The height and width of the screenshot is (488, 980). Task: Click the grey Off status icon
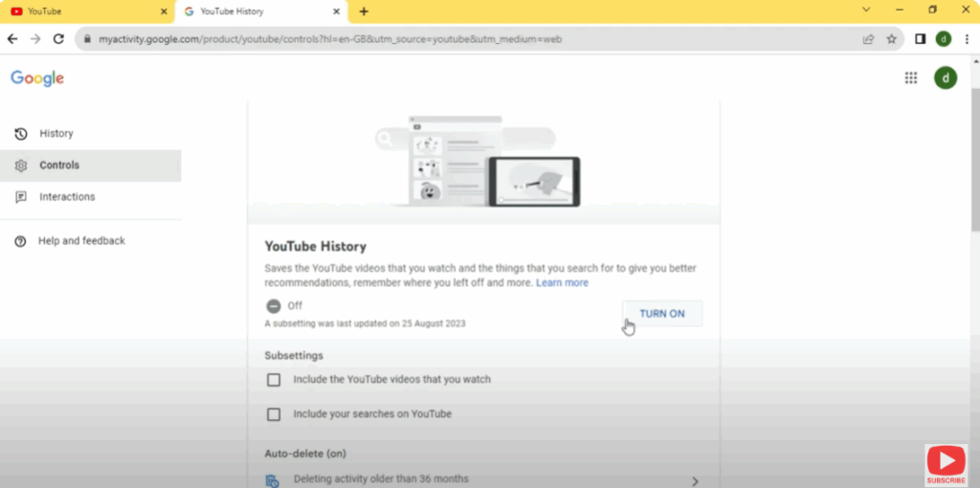pos(273,306)
